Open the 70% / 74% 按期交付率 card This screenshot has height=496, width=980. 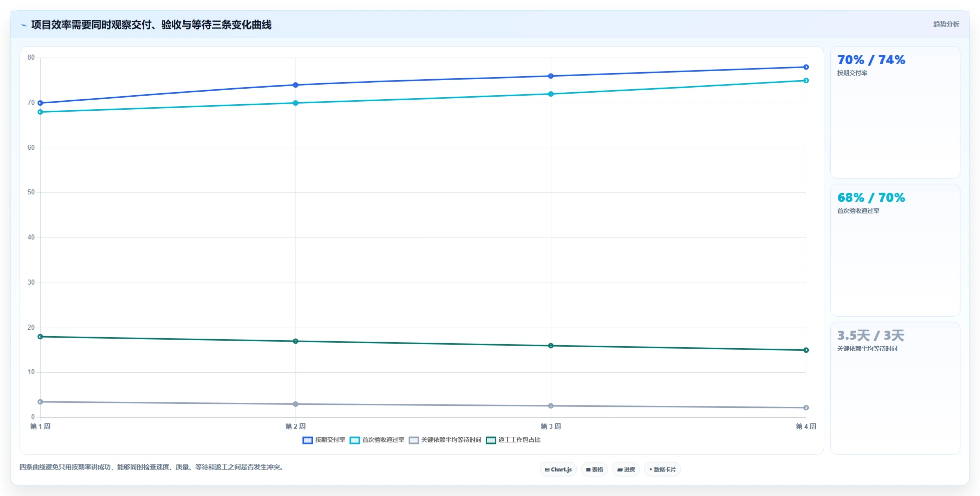[x=895, y=113]
